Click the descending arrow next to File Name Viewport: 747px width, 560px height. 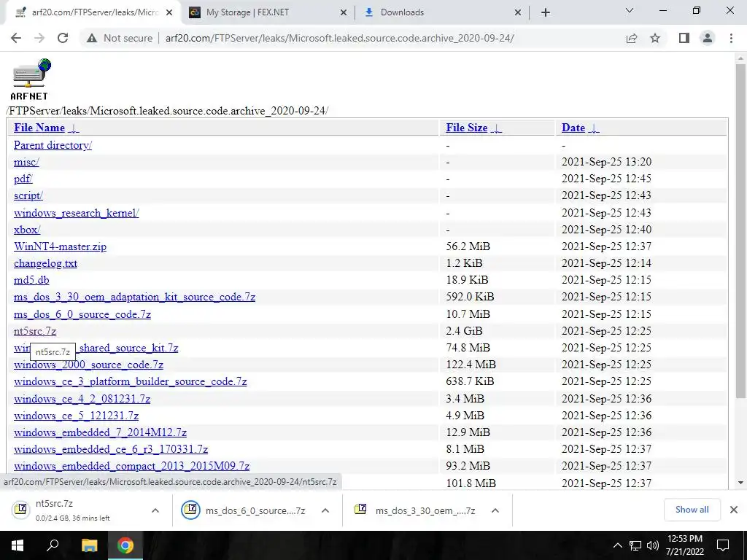point(74,128)
